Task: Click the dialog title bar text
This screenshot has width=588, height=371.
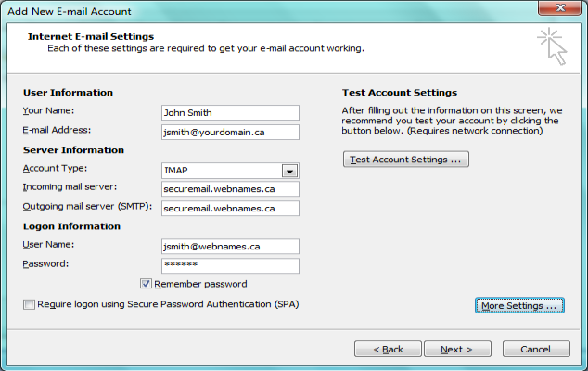Action: 70,12
